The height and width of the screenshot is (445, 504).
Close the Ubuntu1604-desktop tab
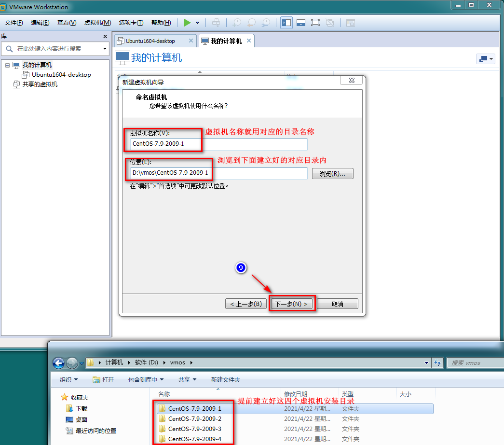[x=191, y=41]
